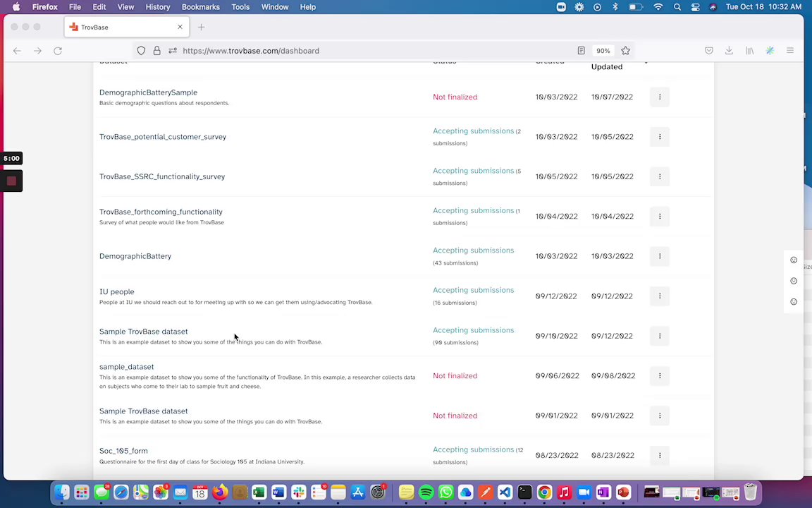The image size is (812, 508).
Task: Open the IU people dataset
Action: coord(116,292)
